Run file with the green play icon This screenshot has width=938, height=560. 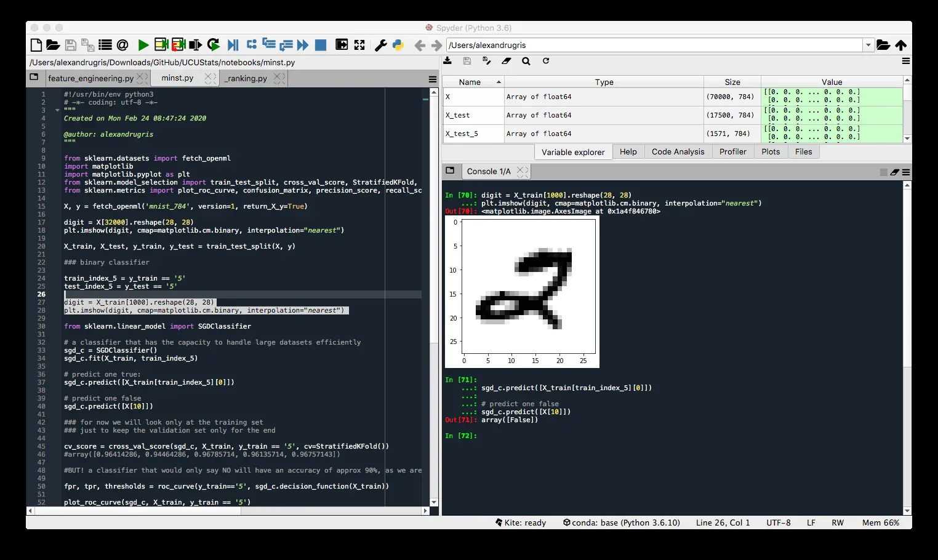coord(143,45)
